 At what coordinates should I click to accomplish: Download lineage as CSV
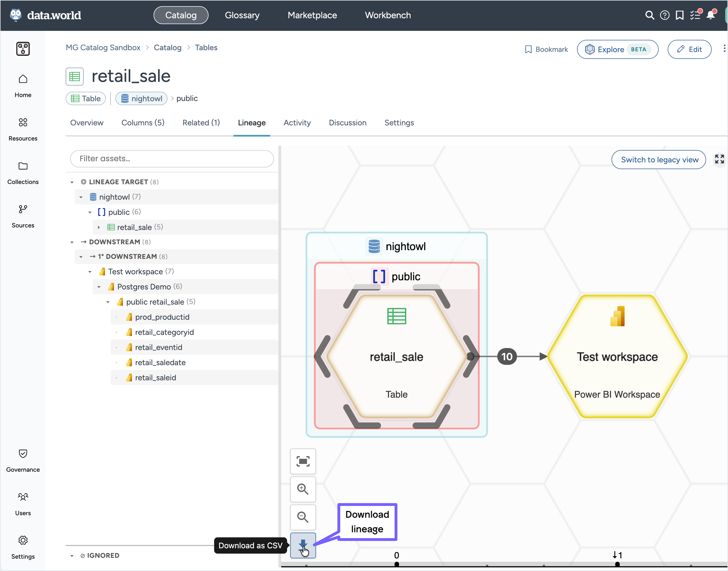coord(303,545)
